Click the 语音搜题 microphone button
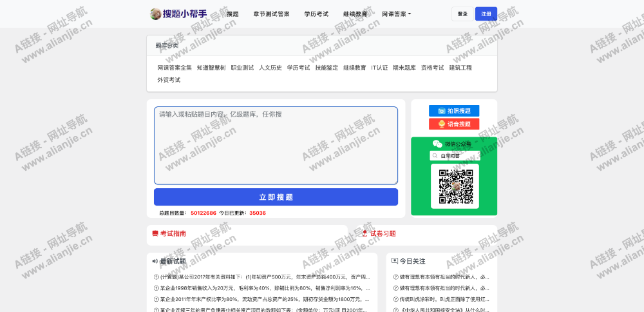Image resolution: width=644 pixels, height=312 pixels. [454, 124]
